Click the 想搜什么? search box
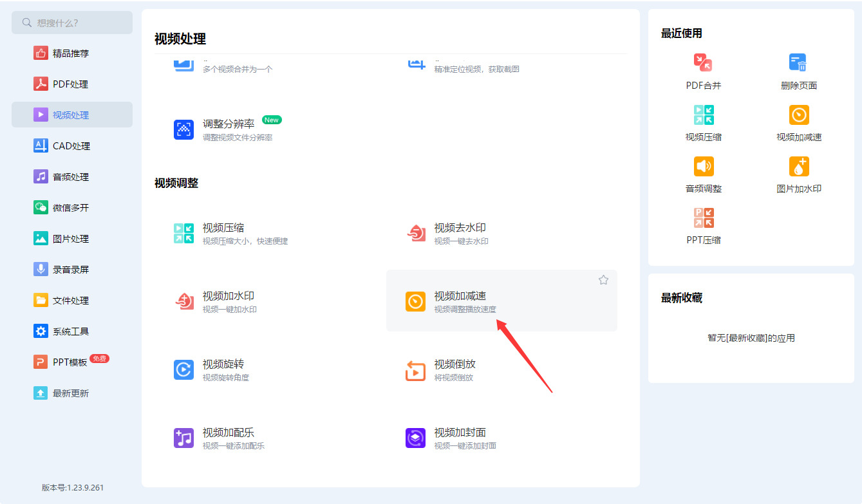862x504 pixels. pos(72,23)
